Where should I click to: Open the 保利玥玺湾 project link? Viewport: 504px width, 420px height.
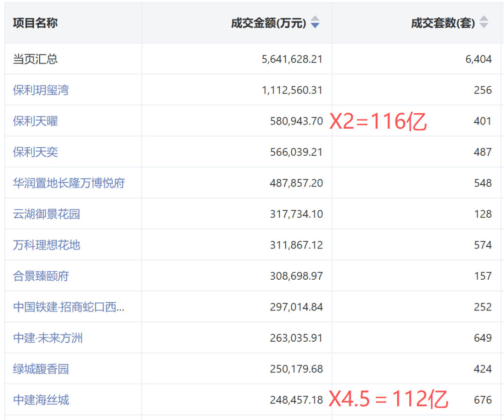(x=41, y=90)
